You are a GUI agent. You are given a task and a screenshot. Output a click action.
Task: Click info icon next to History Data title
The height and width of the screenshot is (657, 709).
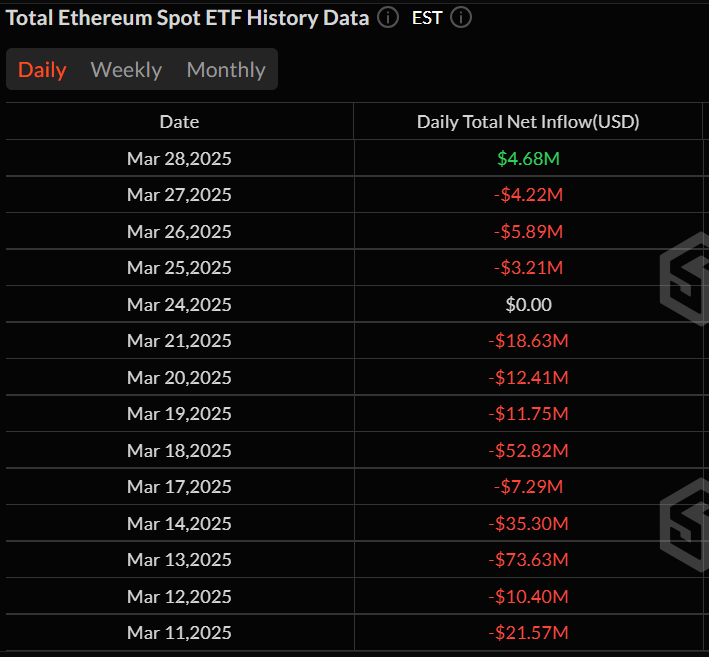pos(388,18)
